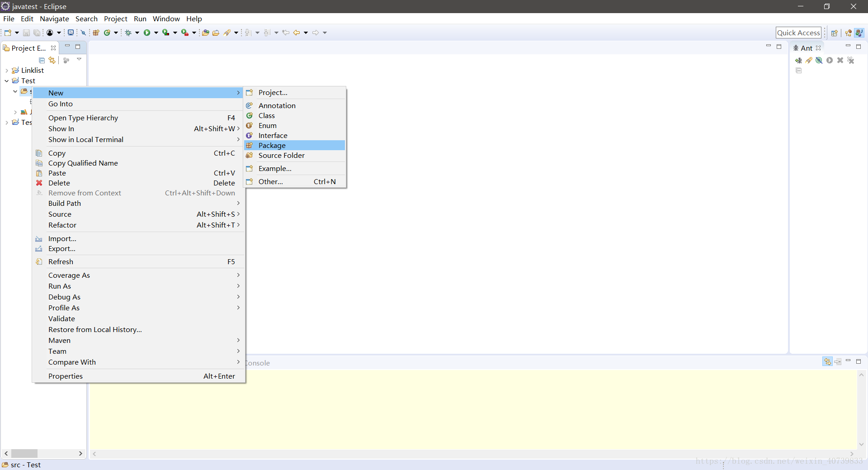
Task: Open the Navigate menu
Action: point(54,19)
